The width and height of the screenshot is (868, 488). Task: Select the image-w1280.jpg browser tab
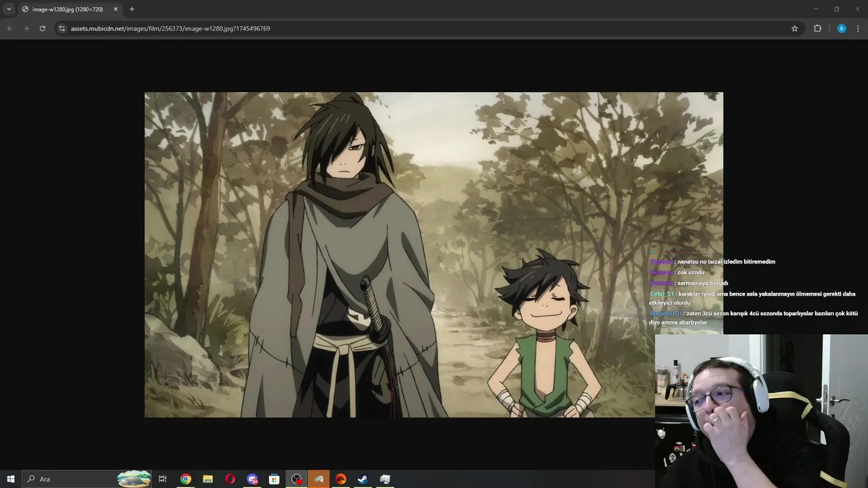pos(69,9)
